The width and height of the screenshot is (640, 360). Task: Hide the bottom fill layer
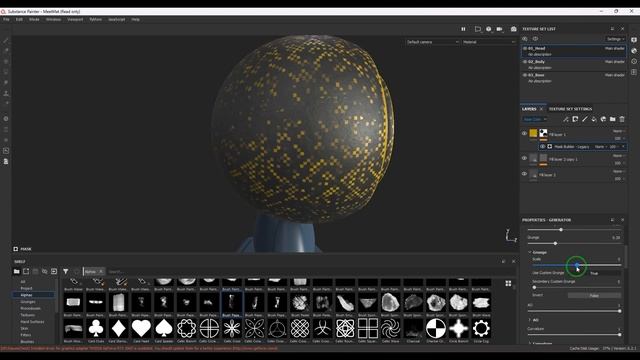[524, 174]
